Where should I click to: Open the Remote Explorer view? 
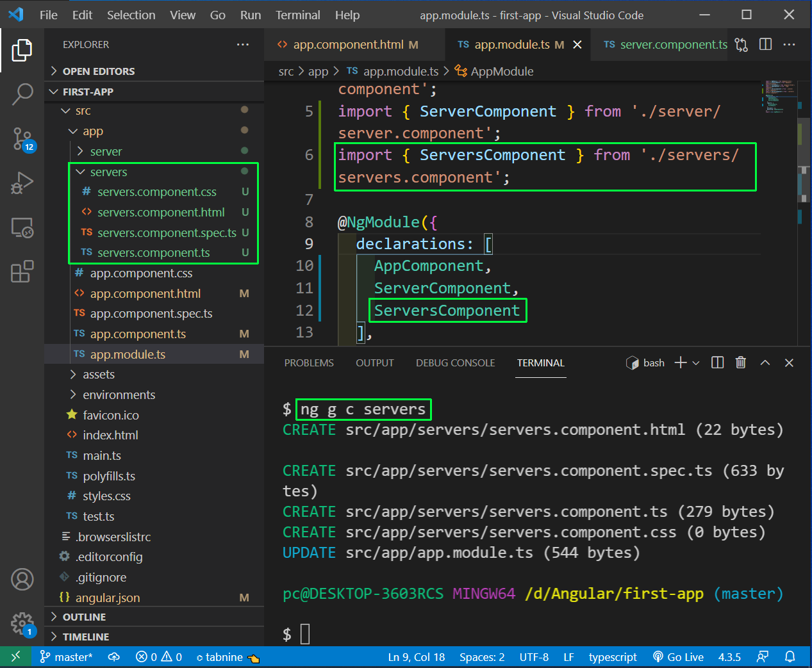click(22, 227)
